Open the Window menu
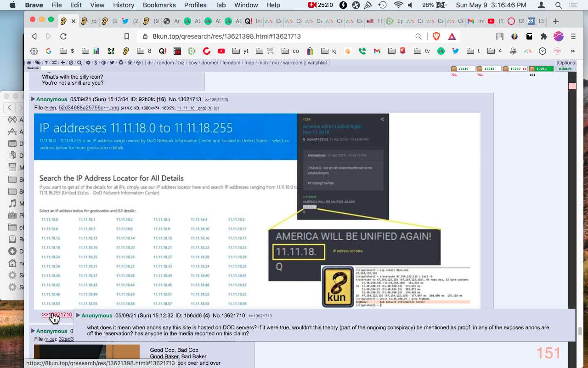Viewport: 588px width, 368px height. [x=246, y=5]
